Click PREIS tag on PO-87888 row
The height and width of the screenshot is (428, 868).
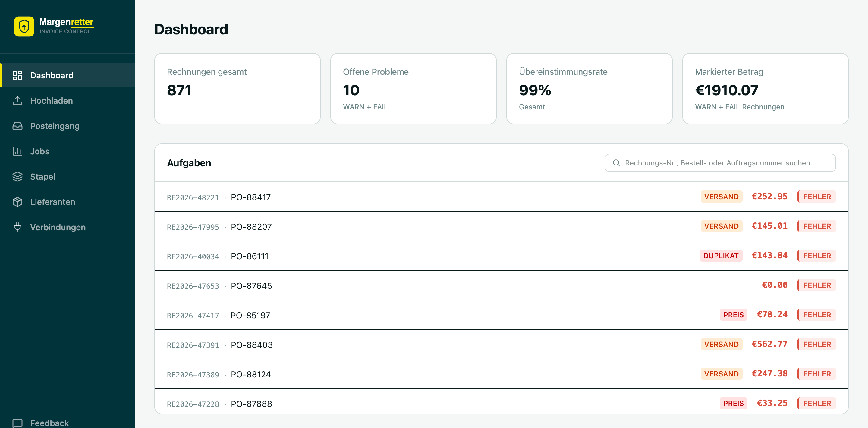pos(733,403)
